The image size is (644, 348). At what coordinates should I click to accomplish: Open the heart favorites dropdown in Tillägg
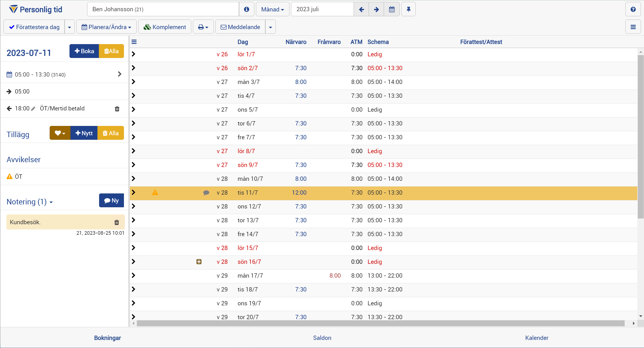pos(60,133)
